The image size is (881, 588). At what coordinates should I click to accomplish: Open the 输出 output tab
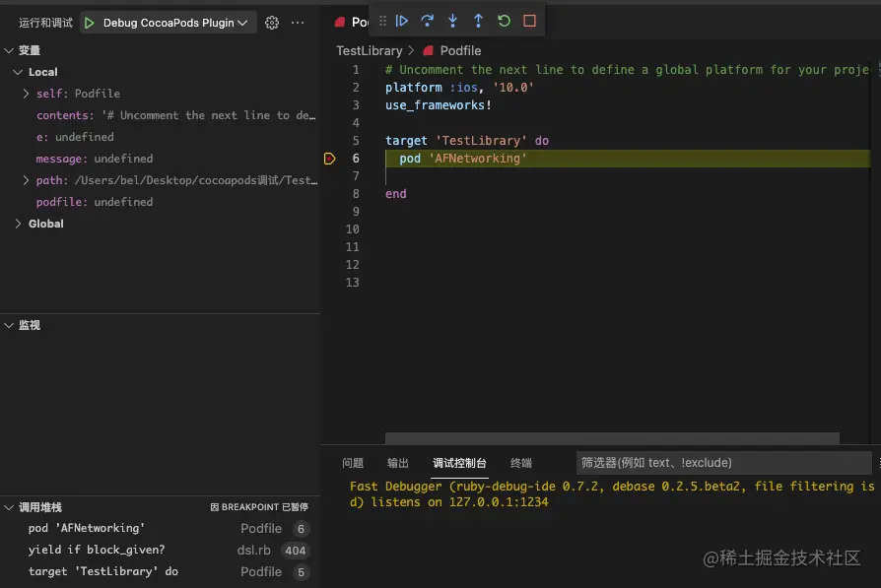(398, 463)
